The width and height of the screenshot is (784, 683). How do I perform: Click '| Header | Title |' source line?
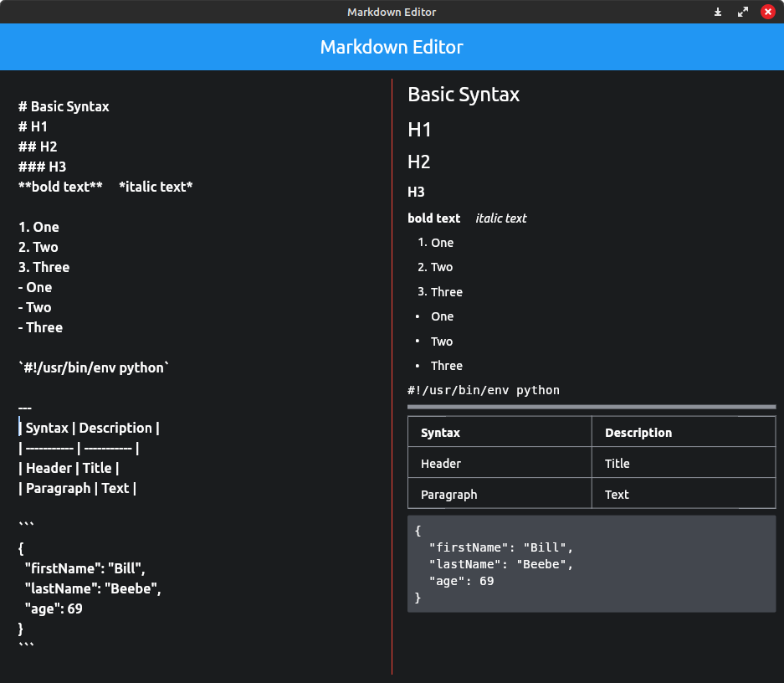[69, 468]
